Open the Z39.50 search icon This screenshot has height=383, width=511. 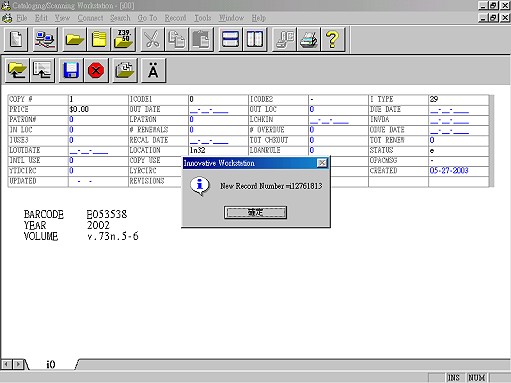click(x=123, y=39)
